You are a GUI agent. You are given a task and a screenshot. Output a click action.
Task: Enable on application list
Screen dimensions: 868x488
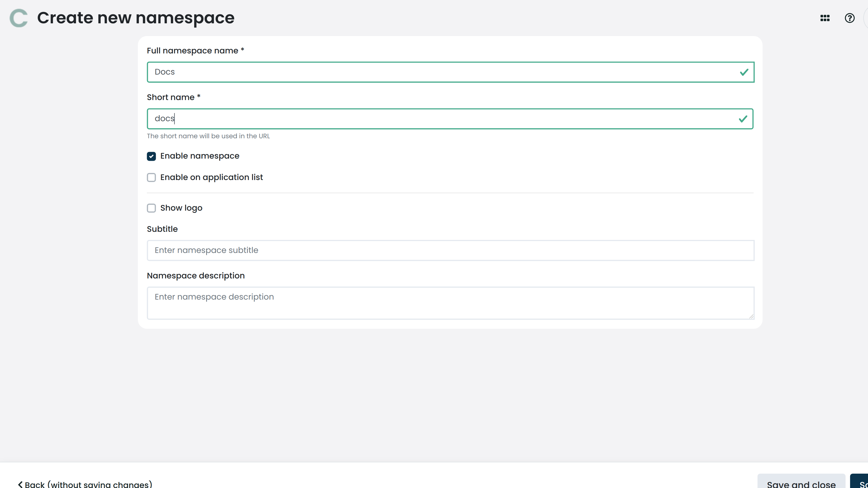point(151,178)
